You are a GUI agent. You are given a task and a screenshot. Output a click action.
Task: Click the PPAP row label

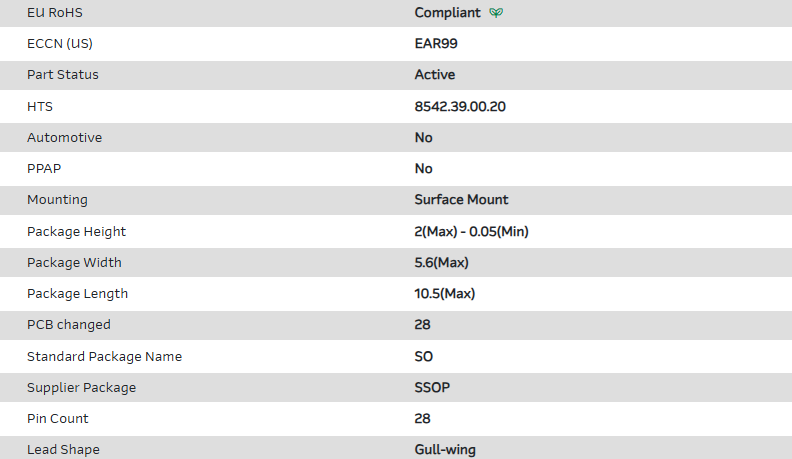pyautogui.click(x=44, y=168)
